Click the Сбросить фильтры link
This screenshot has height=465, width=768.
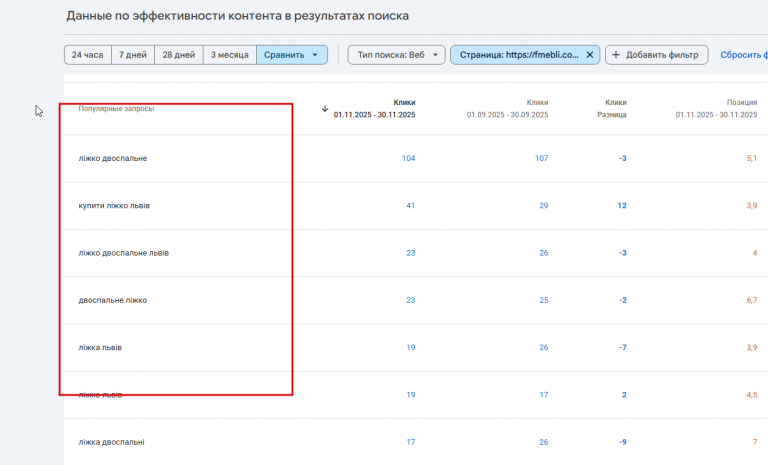click(x=744, y=55)
